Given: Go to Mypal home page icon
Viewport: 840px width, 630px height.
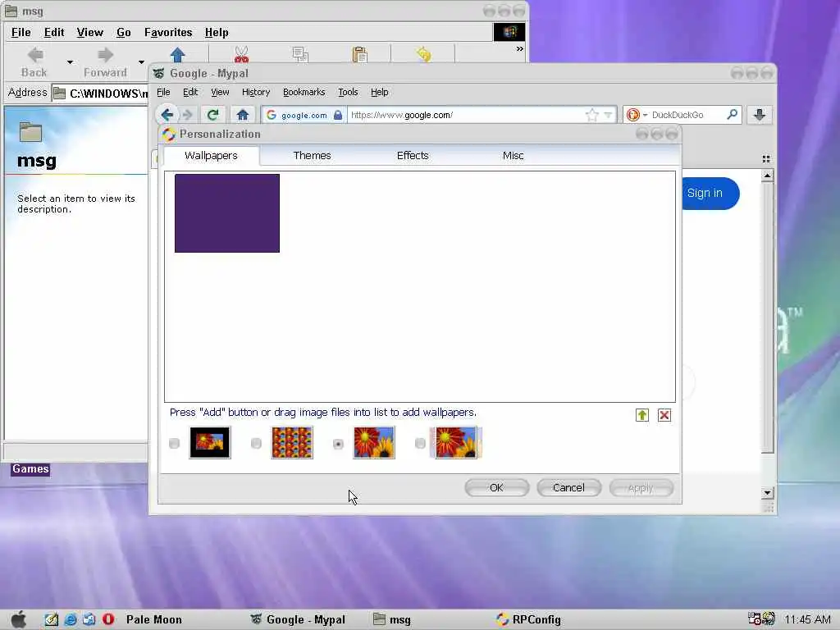Looking at the screenshot, I should (x=243, y=115).
